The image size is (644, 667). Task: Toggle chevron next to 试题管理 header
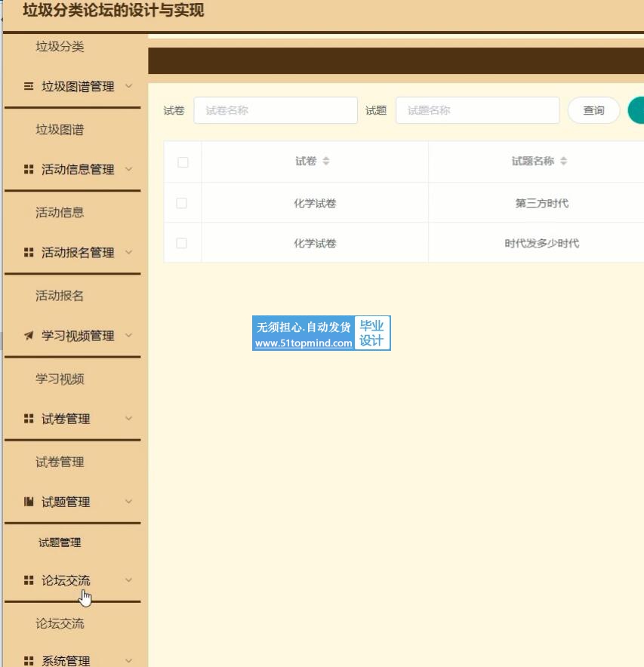pos(128,502)
